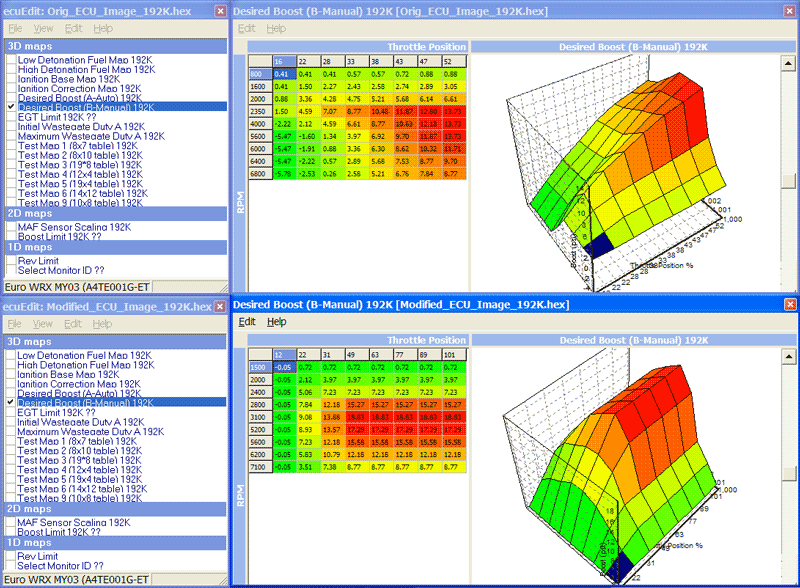This screenshot has height=588, width=800.
Task: Open View menu in Modified_ECU_Image ecuEdit window
Action: point(43,324)
